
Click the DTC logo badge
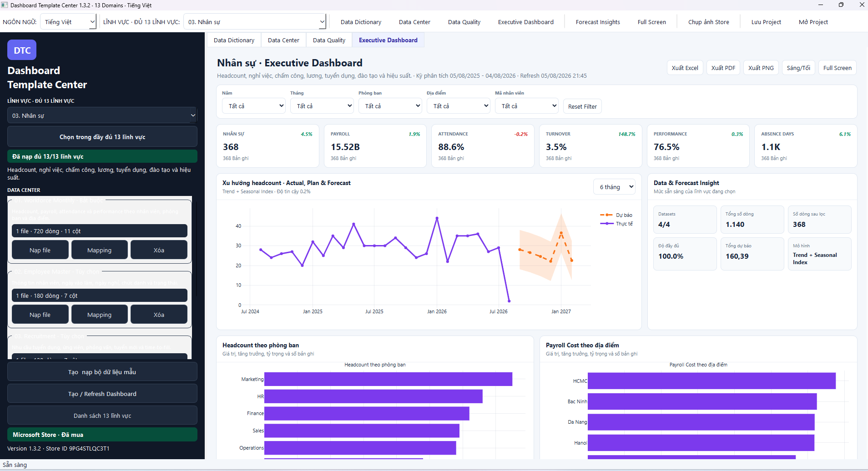(22, 50)
